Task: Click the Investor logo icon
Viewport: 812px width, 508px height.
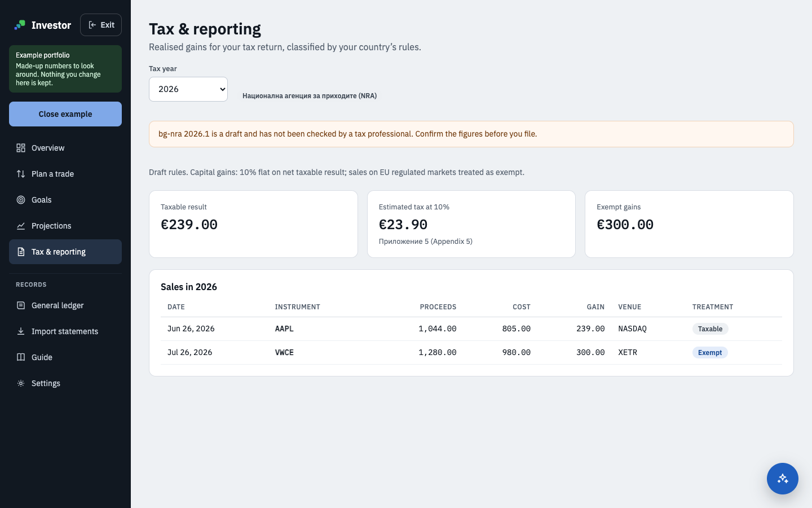Action: coord(20,25)
